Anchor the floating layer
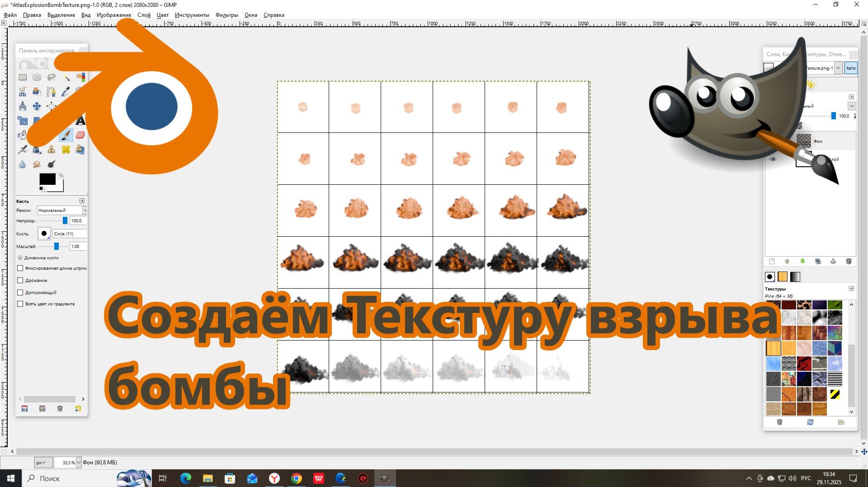The image size is (868, 487). [833, 262]
